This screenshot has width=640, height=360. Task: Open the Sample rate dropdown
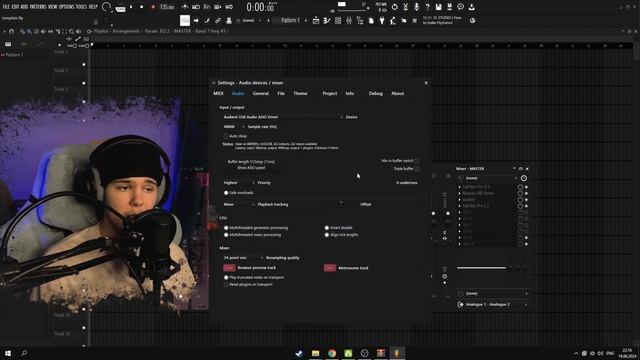(x=233, y=127)
